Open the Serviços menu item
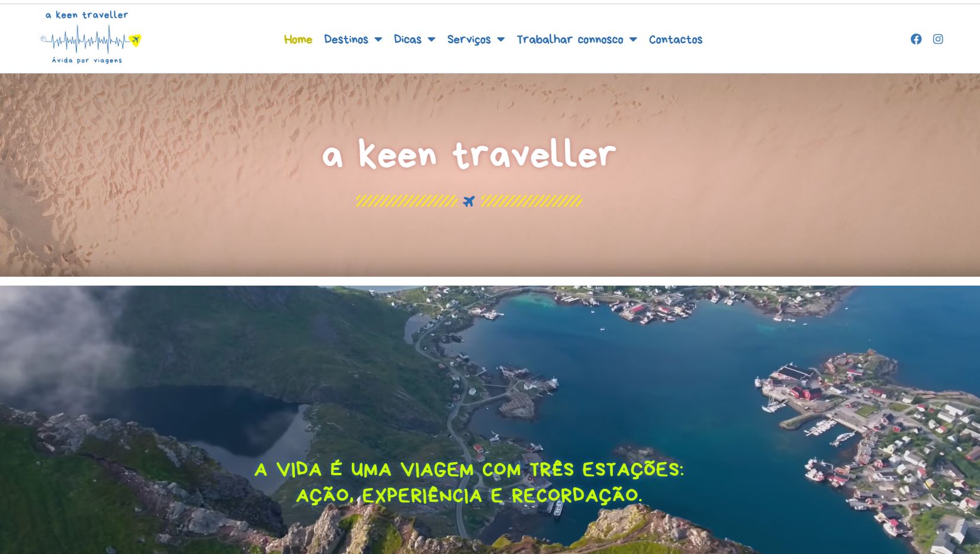The image size is (980, 554). [469, 40]
